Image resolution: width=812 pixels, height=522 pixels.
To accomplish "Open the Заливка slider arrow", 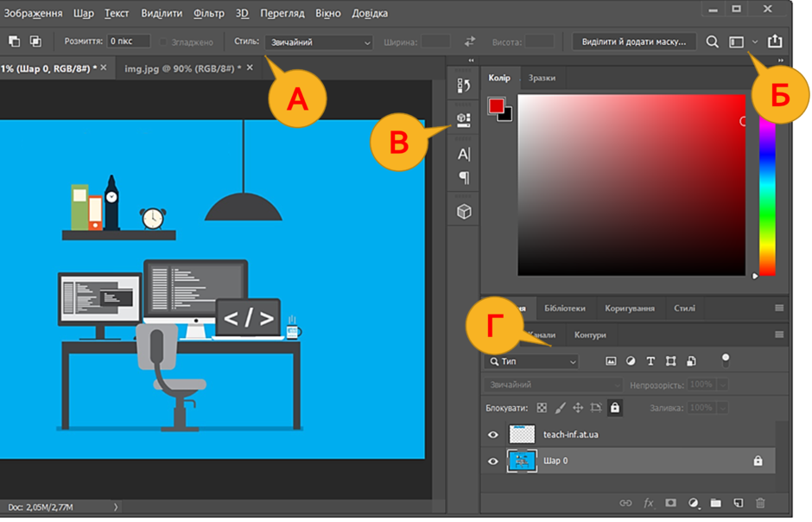I will click(x=723, y=408).
